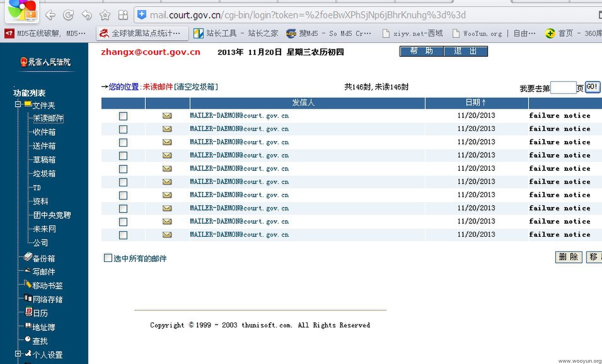The width and height of the screenshot is (602, 364).
Task: Open 送件箱 sent folder
Action: click(44, 146)
